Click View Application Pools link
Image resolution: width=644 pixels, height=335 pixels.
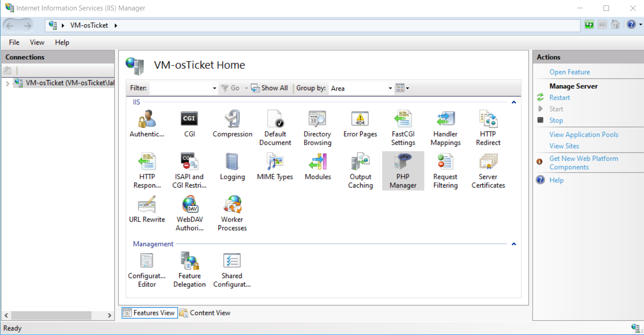[584, 134]
